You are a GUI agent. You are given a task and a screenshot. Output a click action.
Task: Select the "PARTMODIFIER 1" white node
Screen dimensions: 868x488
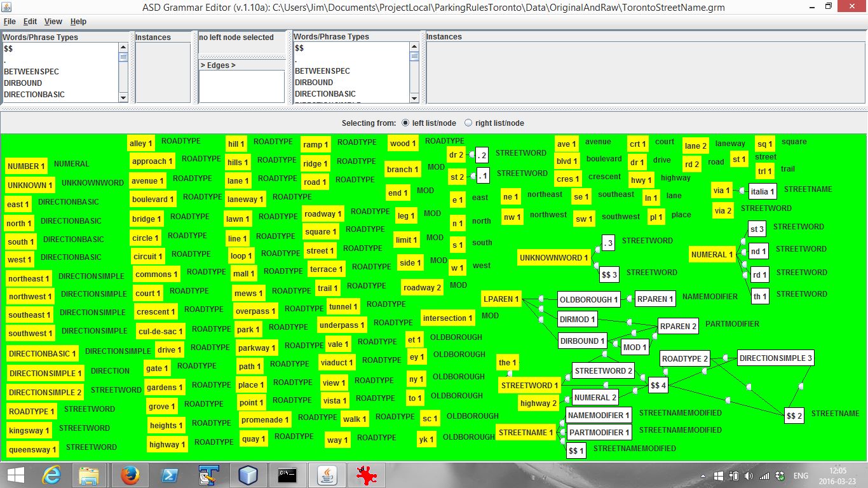coord(599,433)
